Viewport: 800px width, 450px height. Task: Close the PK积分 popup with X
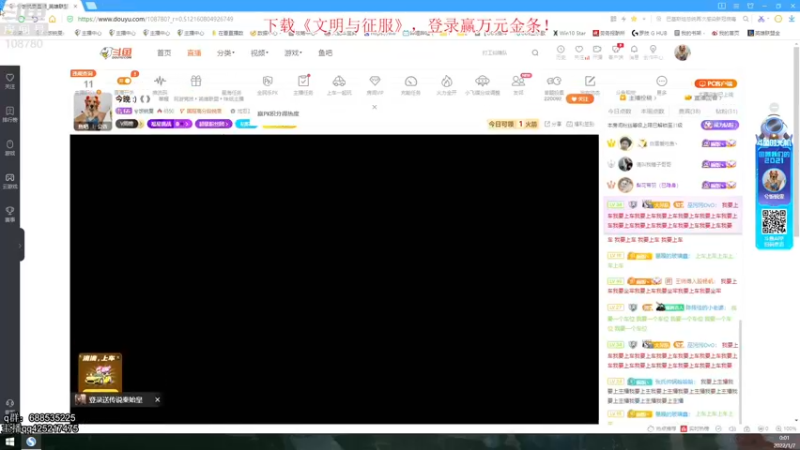[x=374, y=107]
